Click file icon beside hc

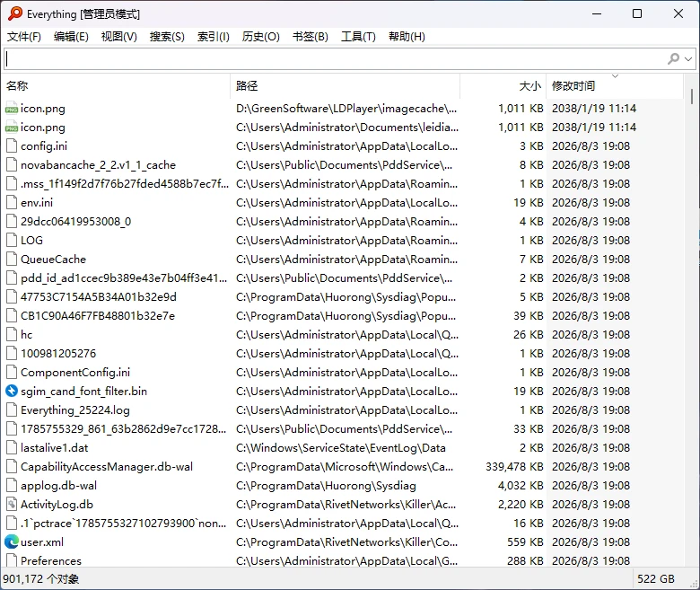tap(12, 335)
